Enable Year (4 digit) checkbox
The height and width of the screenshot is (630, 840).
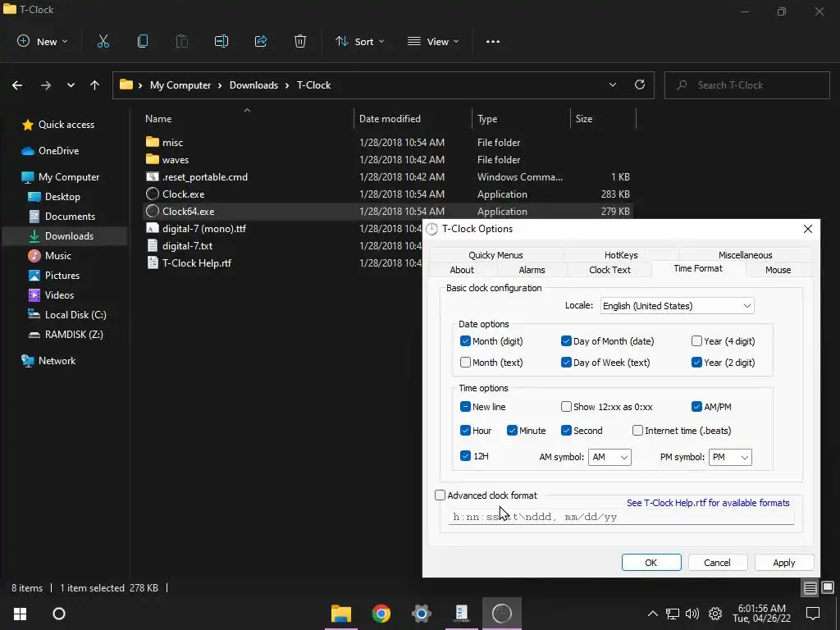point(696,341)
